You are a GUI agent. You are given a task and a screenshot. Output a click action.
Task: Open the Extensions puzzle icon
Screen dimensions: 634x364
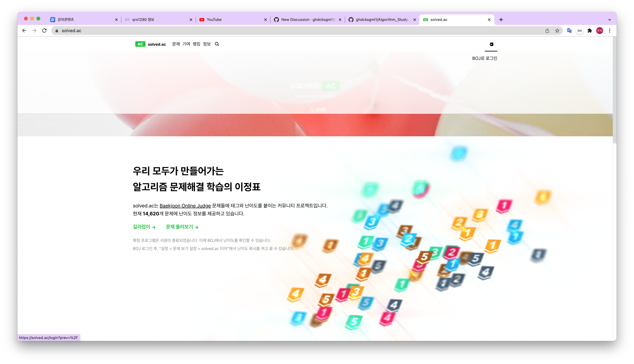(590, 31)
